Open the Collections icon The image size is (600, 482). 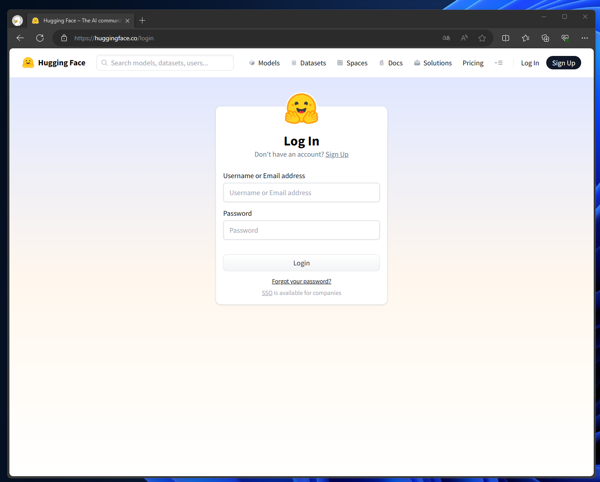(545, 38)
